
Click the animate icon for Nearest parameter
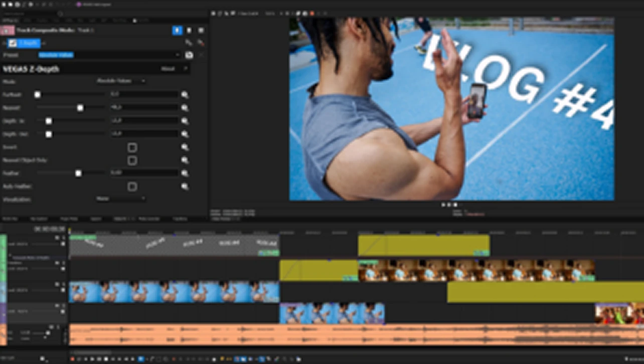[x=185, y=108]
